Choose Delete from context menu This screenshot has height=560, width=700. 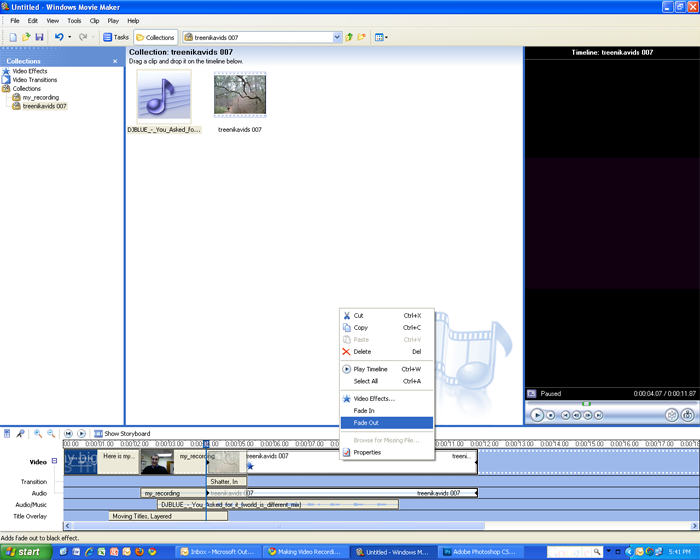[x=387, y=351]
